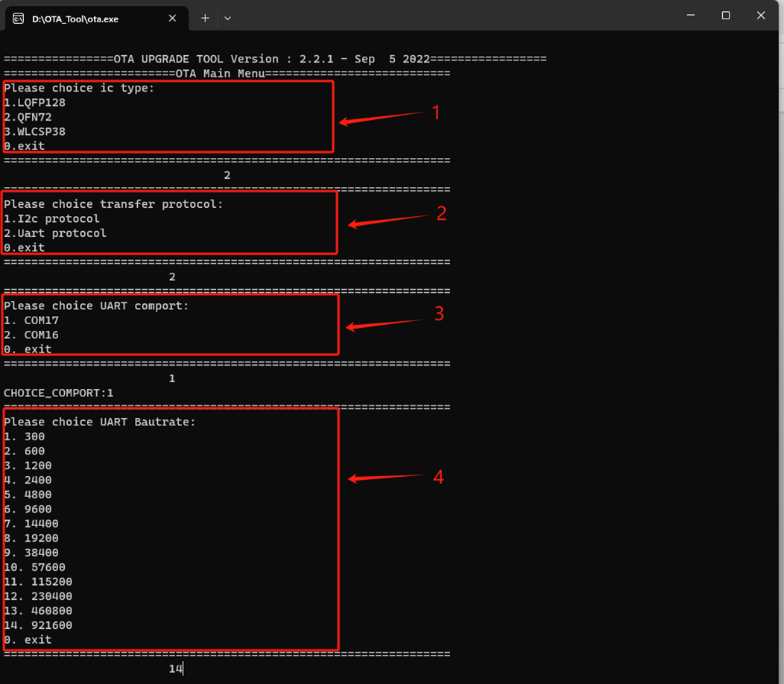Image resolution: width=784 pixels, height=684 pixels.
Task: Click the 4. 2400 baud rate line
Action: [28, 480]
